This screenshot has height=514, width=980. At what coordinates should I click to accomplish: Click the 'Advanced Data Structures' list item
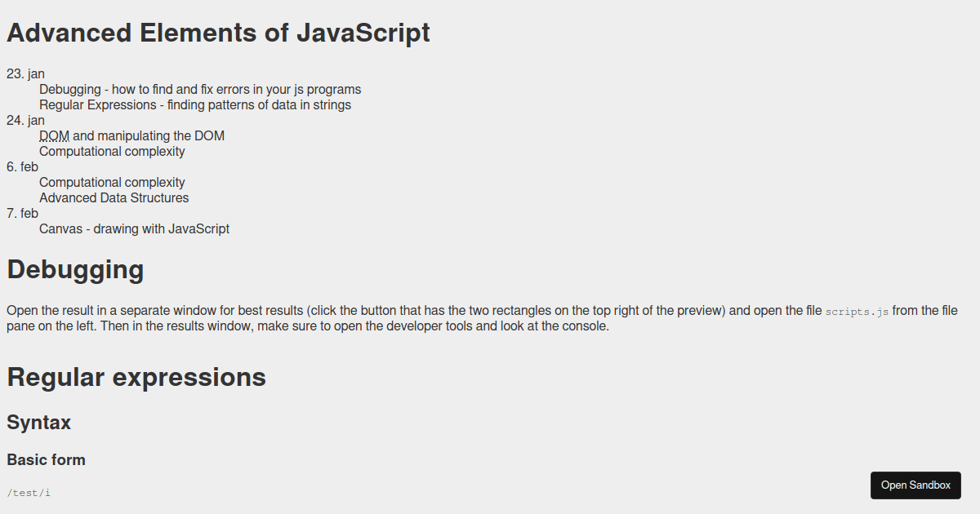pos(114,198)
